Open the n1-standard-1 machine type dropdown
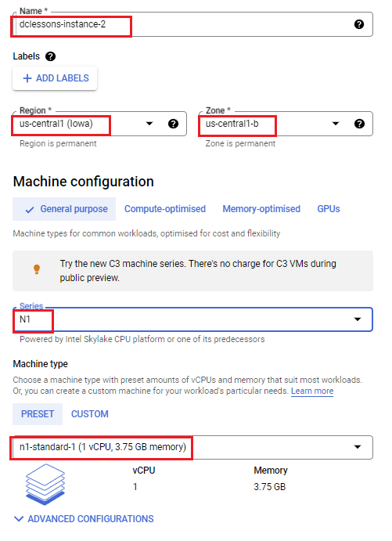This screenshot has width=392, height=541. [x=192, y=447]
